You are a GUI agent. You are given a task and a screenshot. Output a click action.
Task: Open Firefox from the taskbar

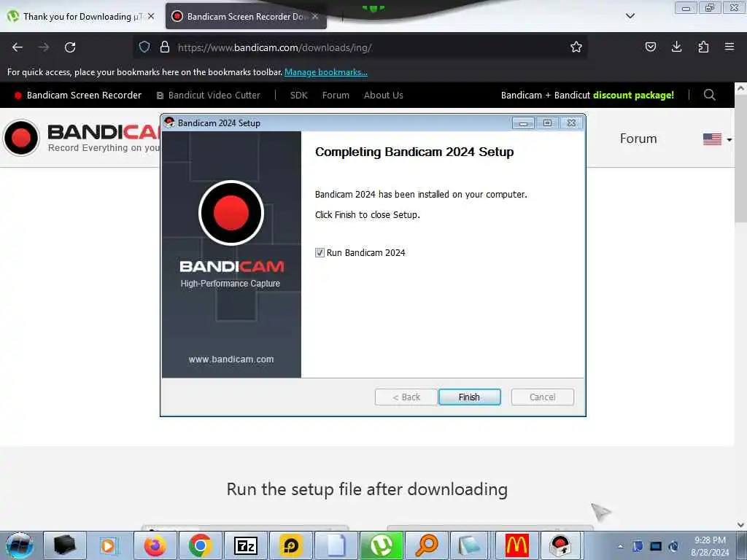[x=155, y=545]
